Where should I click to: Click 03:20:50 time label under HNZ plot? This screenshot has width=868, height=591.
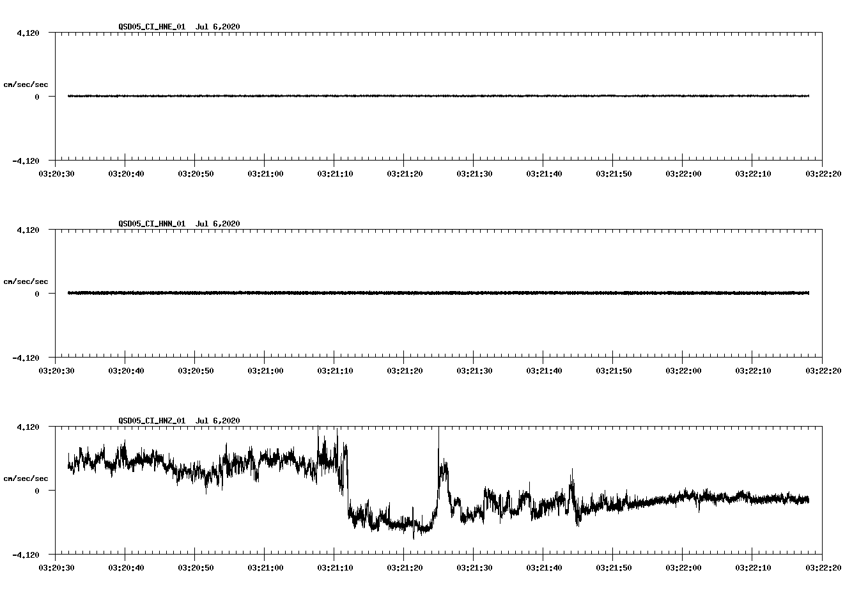[x=195, y=567]
